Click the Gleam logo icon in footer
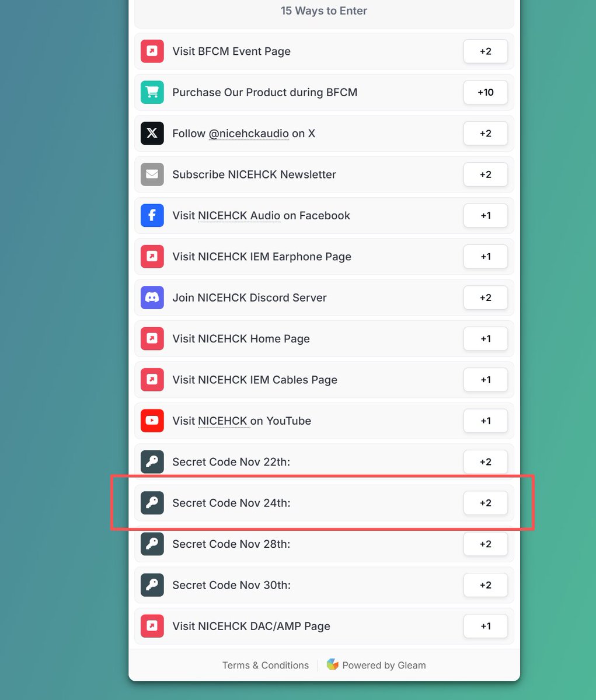 (333, 664)
